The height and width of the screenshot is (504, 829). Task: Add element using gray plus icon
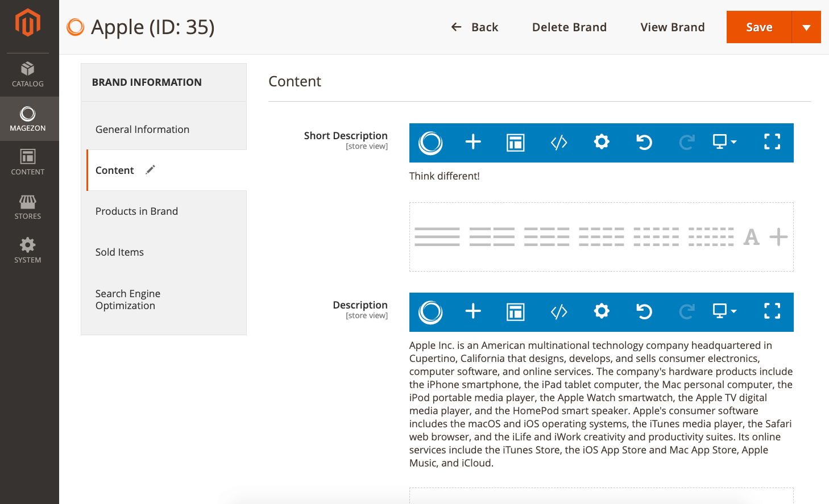tap(778, 237)
